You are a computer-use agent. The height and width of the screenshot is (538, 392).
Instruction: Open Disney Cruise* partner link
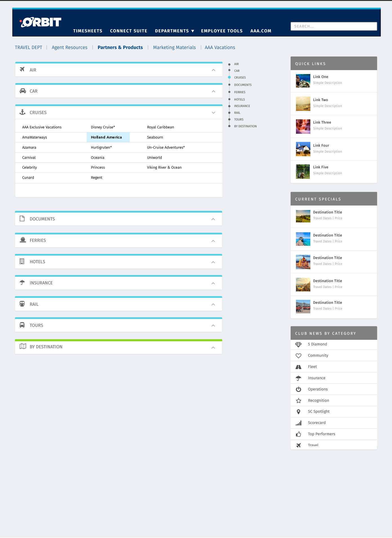103,127
